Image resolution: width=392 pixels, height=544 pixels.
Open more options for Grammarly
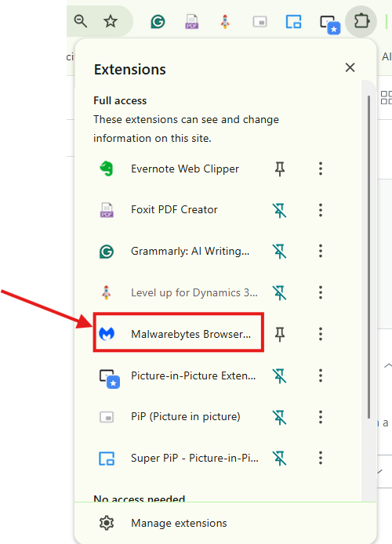[x=321, y=251]
